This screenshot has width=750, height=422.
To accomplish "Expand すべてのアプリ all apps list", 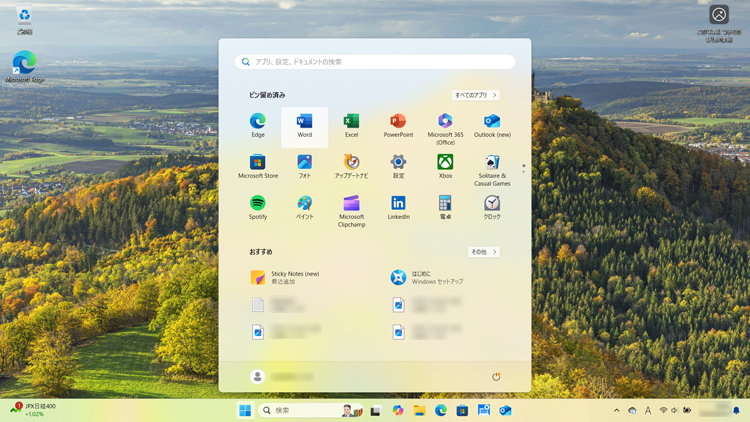I will tap(475, 95).
